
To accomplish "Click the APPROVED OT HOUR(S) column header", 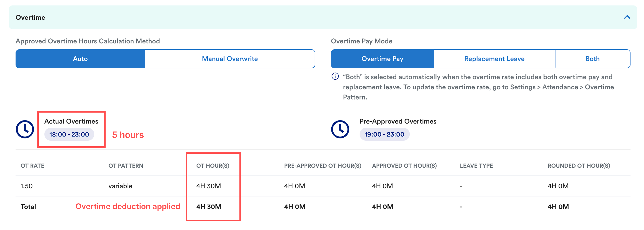I will 404,166.
